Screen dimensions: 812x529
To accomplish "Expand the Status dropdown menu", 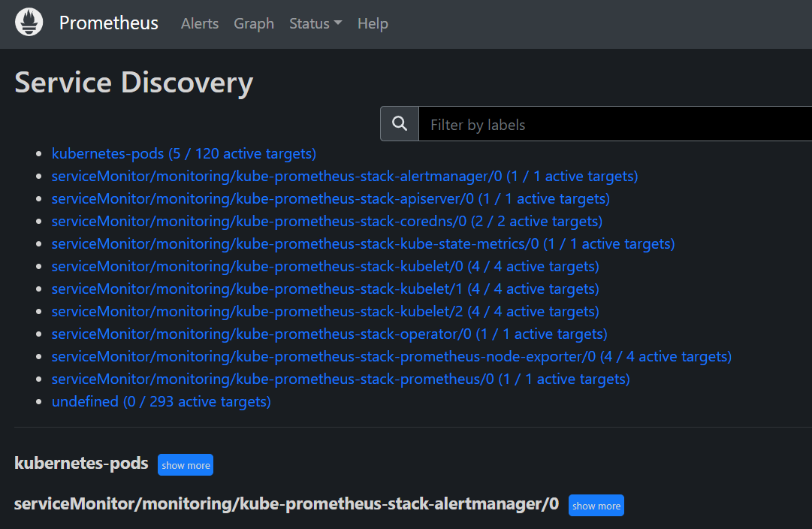I will point(315,23).
